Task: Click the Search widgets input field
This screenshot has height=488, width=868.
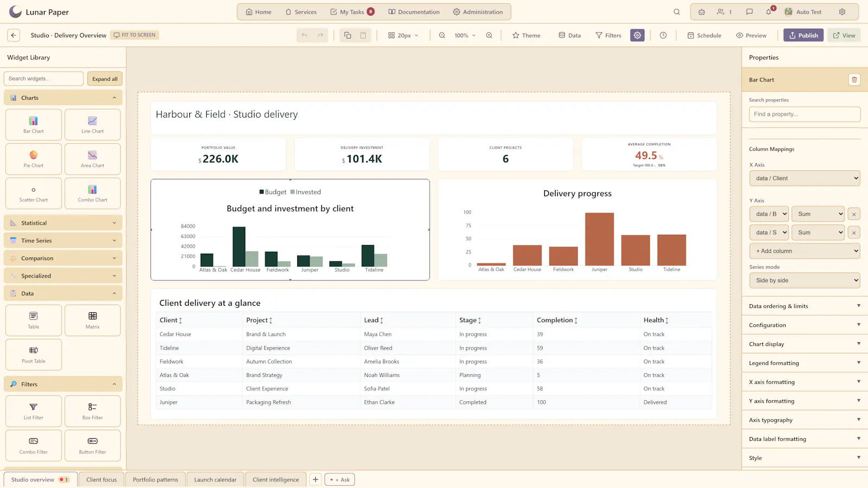Action: pos(43,79)
